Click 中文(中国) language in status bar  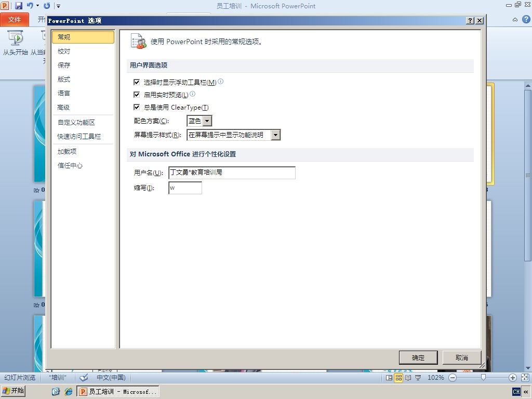tap(111, 378)
